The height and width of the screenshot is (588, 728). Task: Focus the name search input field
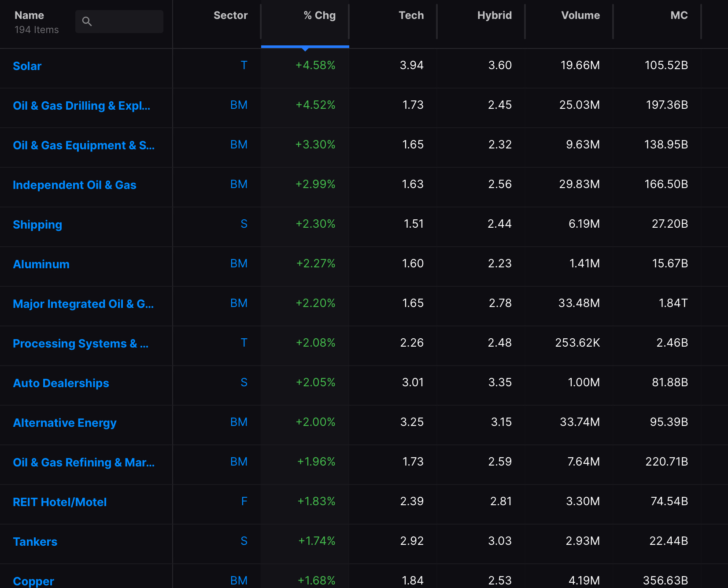click(119, 22)
